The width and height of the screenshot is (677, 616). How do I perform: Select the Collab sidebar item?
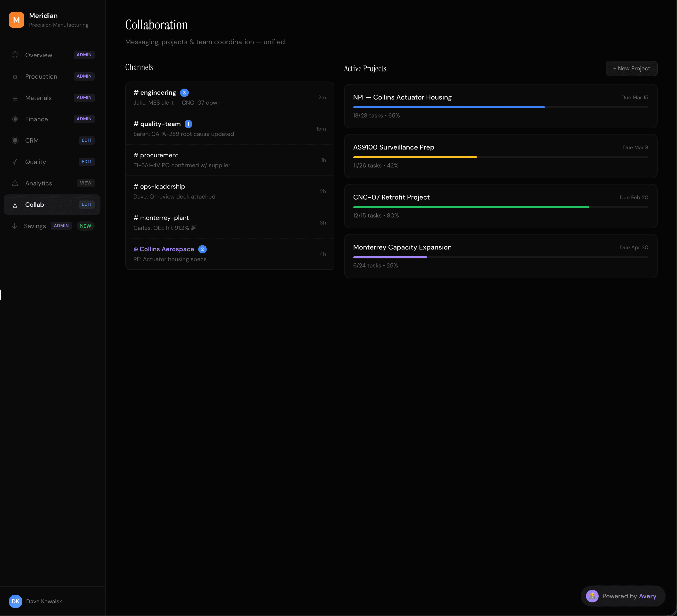(x=35, y=205)
